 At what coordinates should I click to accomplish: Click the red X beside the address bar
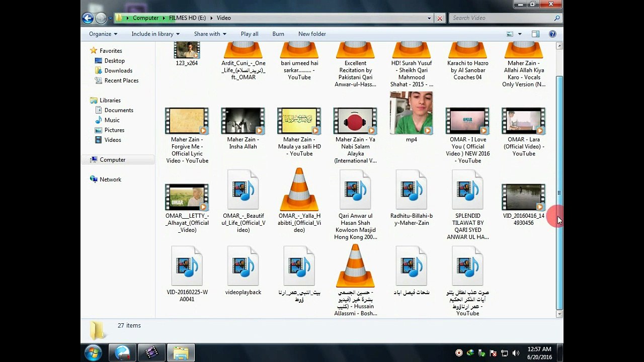click(440, 18)
